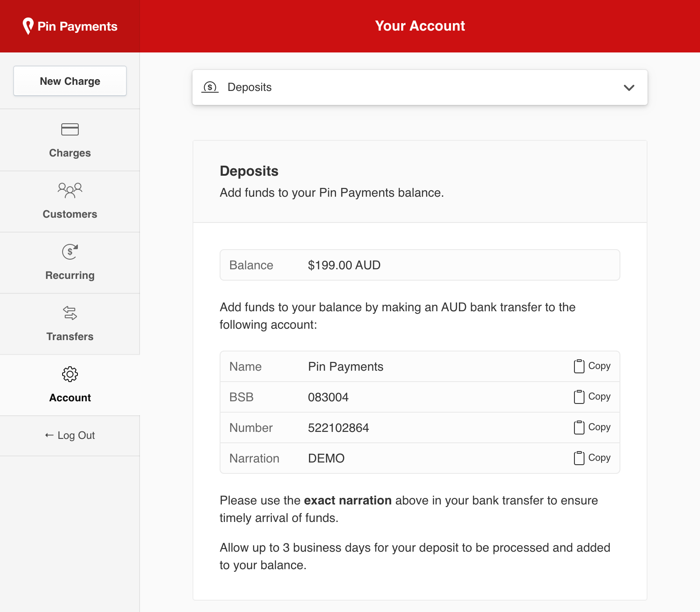
Task: Click the narration value DEMO
Action: 326,458
